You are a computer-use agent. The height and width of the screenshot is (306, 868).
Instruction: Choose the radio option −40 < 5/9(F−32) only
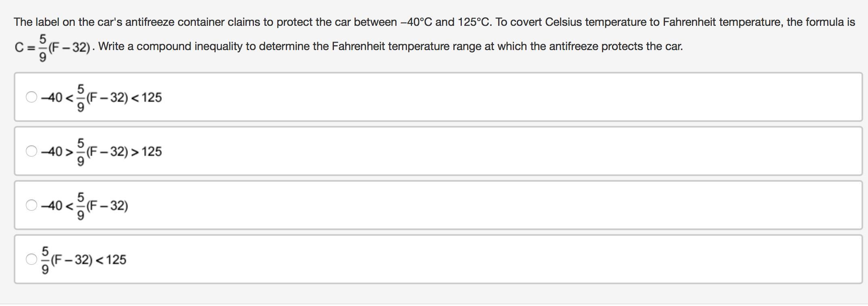(x=31, y=205)
